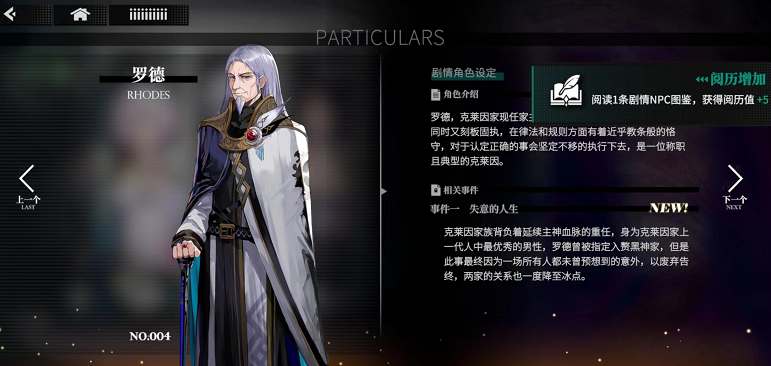Image resolution: width=771 pixels, height=366 pixels.
Task: Click the book and quill experience icon
Action: (x=566, y=91)
